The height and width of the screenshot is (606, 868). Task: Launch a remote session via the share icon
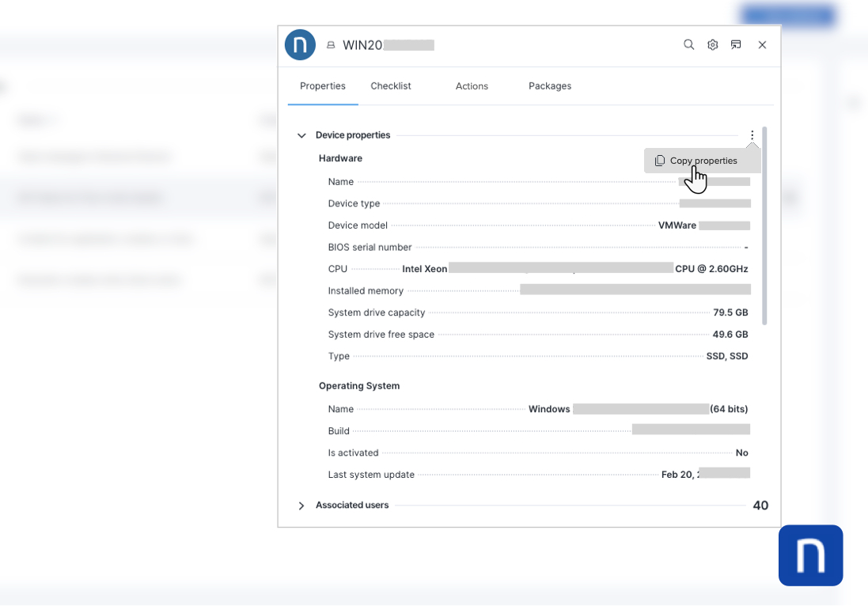click(x=736, y=44)
